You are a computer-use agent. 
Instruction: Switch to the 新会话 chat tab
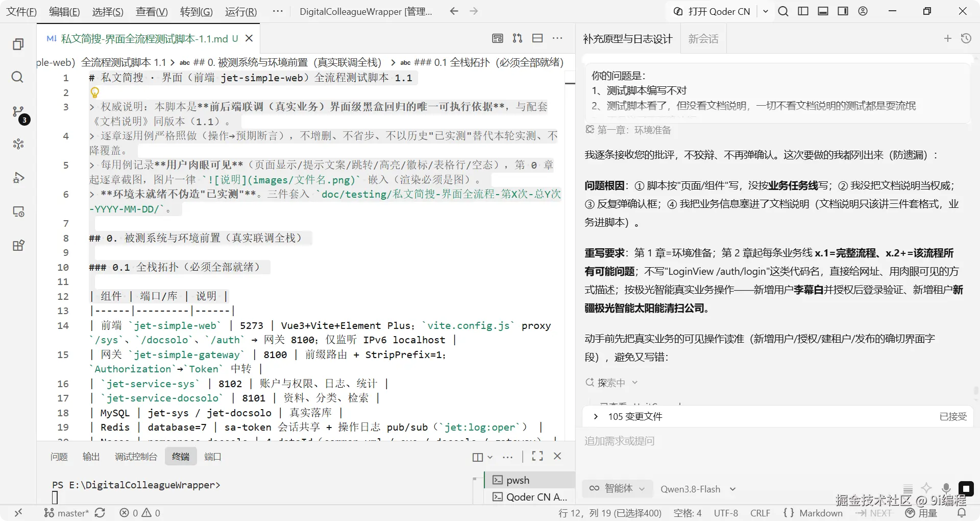point(703,39)
